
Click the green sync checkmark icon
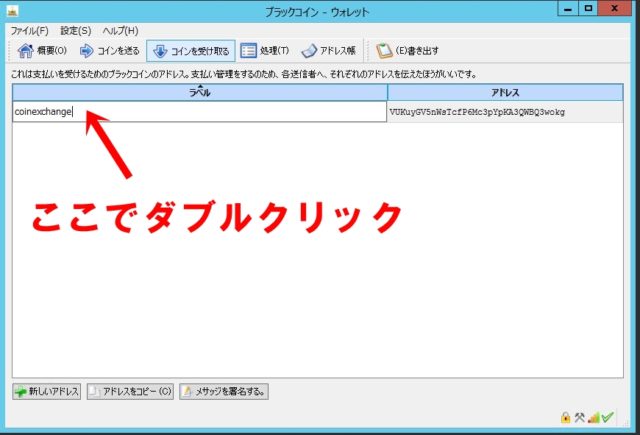(607, 417)
